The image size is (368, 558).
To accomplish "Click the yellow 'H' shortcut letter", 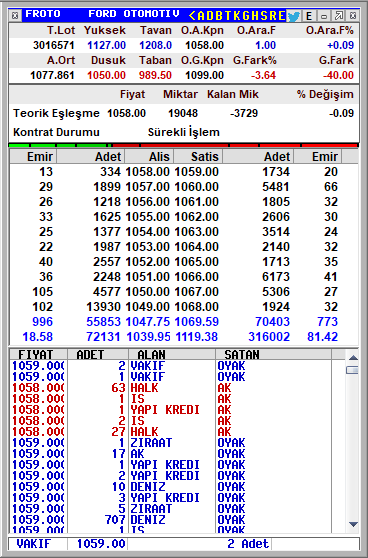I will click(x=255, y=16).
